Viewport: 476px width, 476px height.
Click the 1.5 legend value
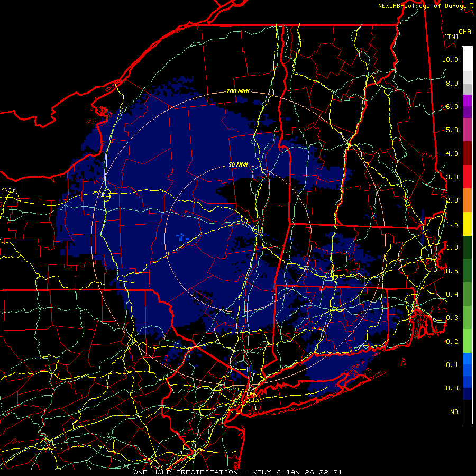tap(452, 224)
